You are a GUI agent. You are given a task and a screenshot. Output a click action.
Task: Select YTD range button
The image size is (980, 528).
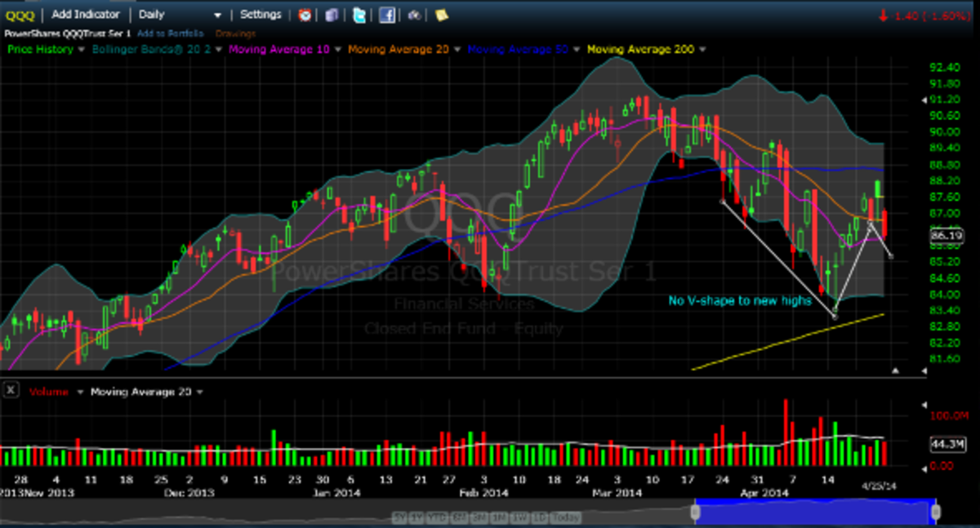click(x=439, y=517)
